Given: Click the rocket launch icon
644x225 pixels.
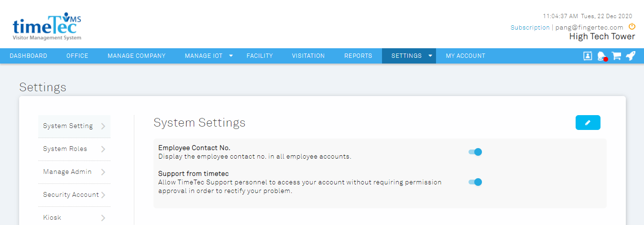Looking at the screenshot, I should tap(631, 56).
